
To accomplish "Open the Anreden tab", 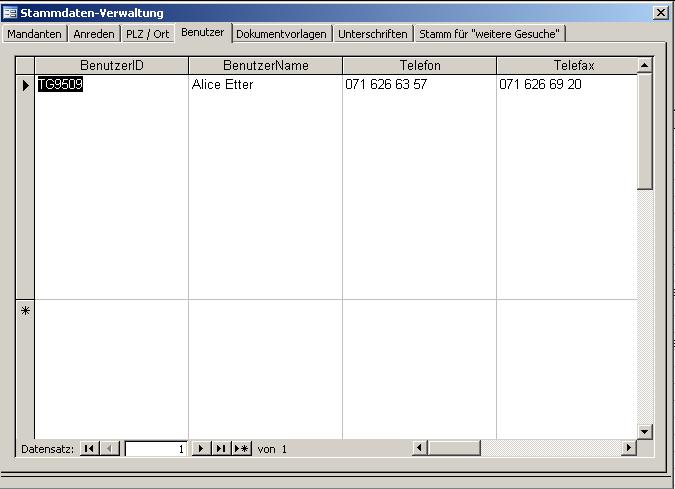I will point(94,34).
